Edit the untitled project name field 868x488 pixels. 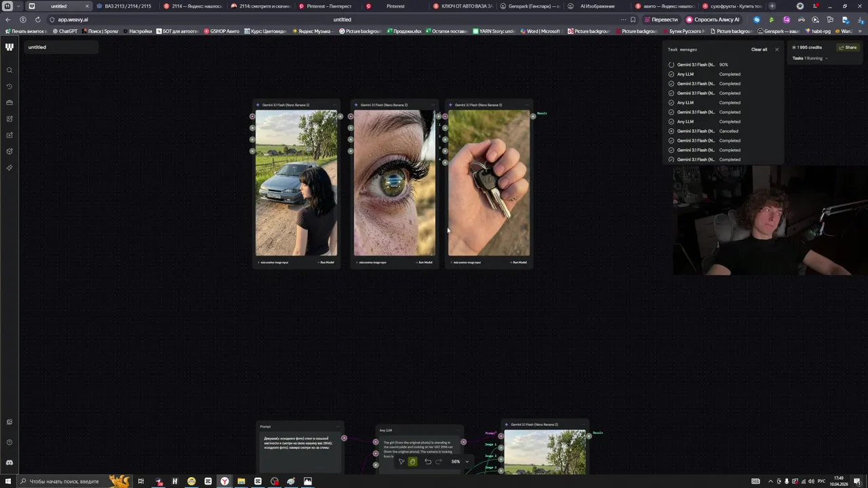tap(61, 47)
